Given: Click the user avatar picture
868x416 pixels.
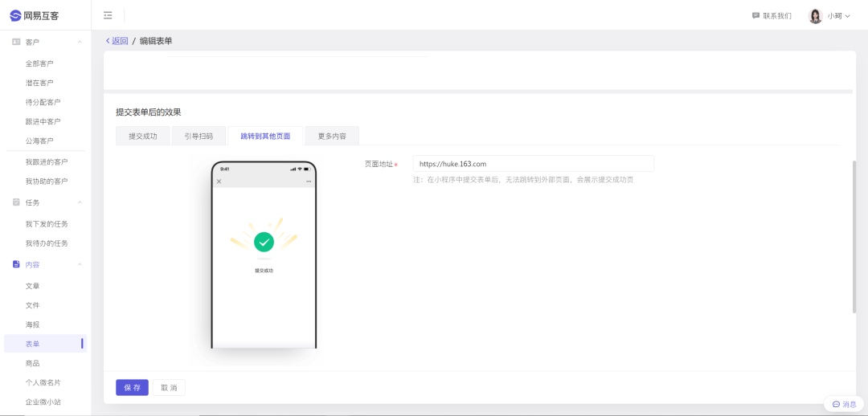Looking at the screenshot, I should [815, 15].
